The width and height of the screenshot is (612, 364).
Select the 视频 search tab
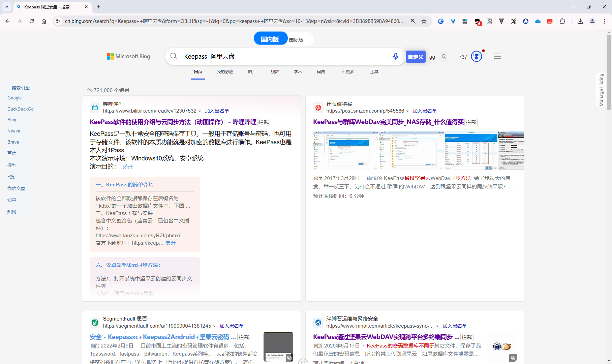pyautogui.click(x=275, y=71)
